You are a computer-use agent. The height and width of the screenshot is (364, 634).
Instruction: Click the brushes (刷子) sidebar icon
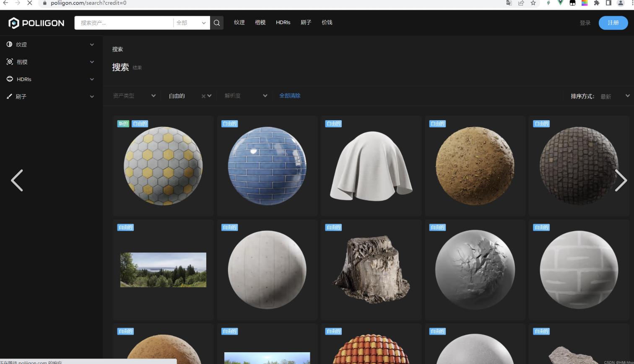10,96
